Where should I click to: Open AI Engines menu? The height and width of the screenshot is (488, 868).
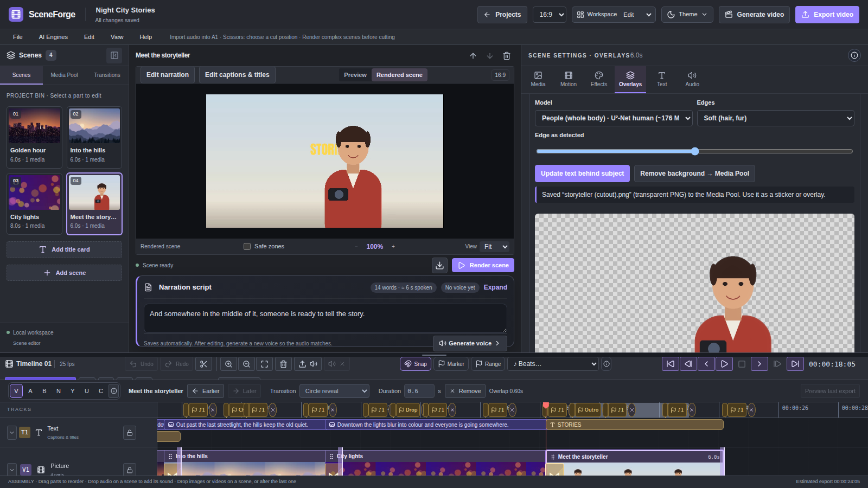point(53,37)
